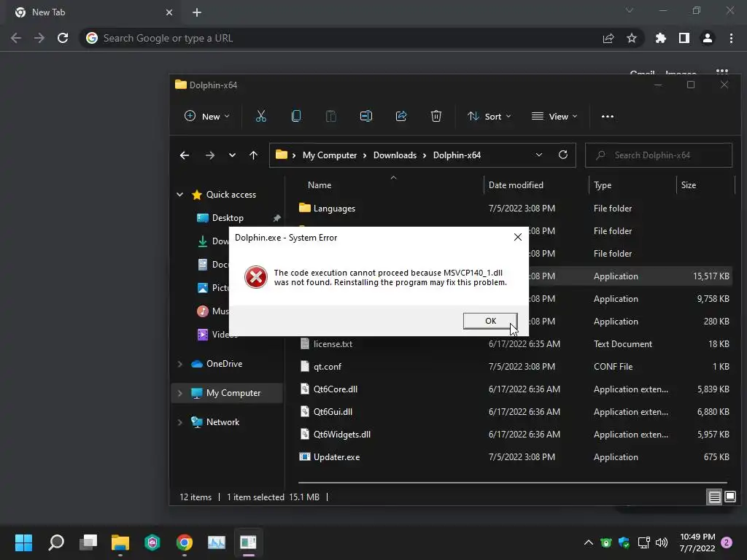Refresh the Dolphin-x64 folder
The height and width of the screenshot is (560, 747).
pyautogui.click(x=563, y=155)
